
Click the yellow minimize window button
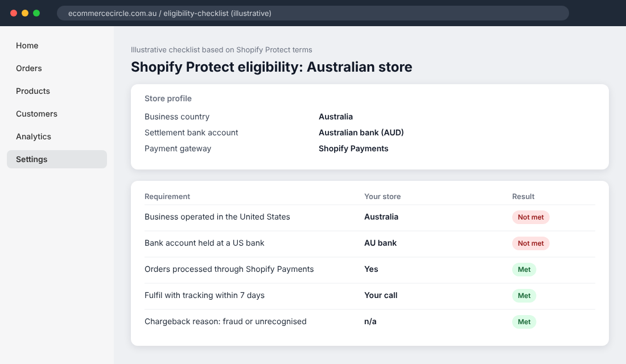pyautogui.click(x=25, y=13)
